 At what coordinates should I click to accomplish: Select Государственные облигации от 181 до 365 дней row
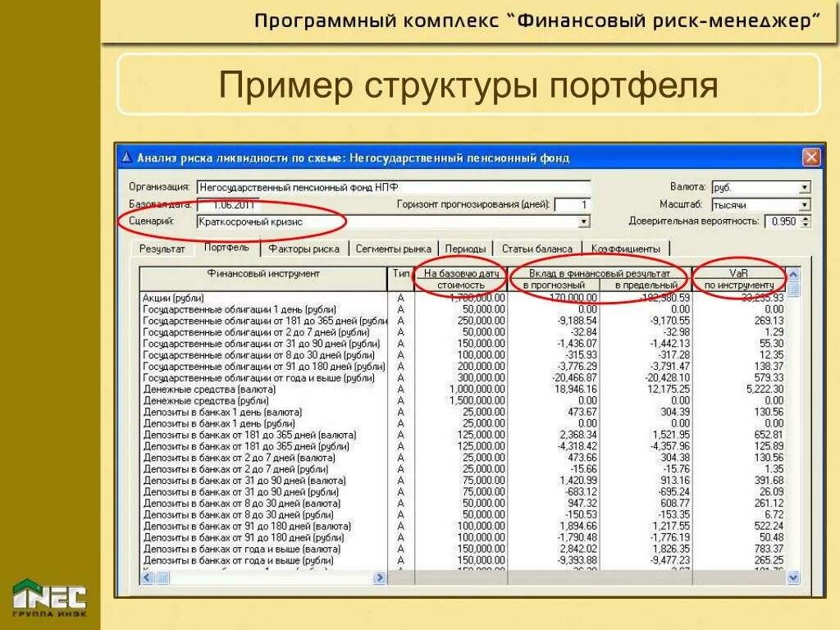(463, 321)
